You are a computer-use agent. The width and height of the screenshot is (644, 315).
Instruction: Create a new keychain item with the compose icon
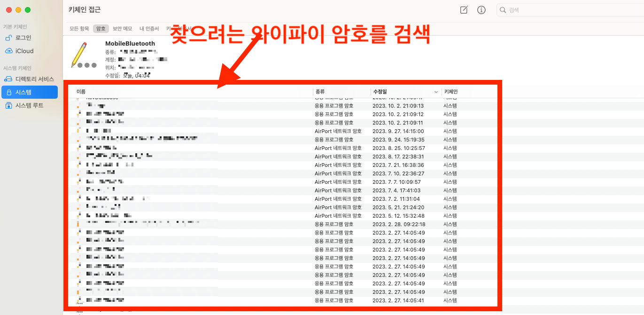(464, 9)
